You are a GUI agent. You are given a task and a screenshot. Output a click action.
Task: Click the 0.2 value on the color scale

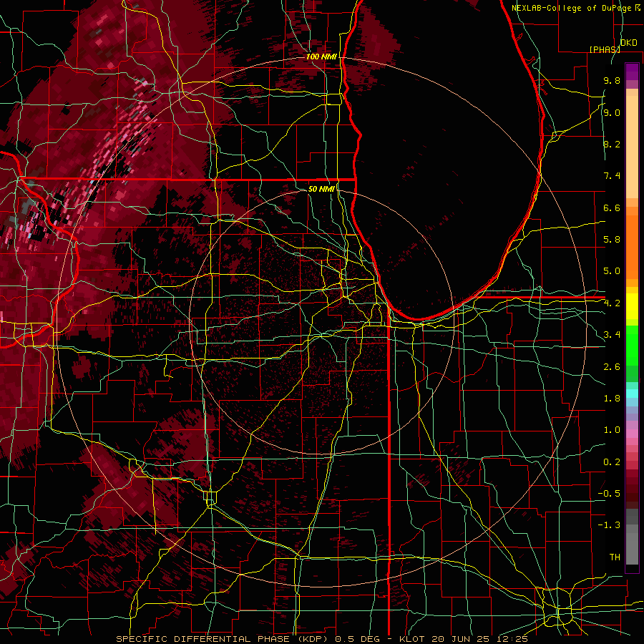point(612,462)
